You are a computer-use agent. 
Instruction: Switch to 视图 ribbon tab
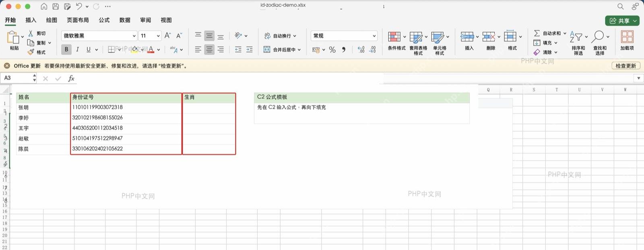pyautogui.click(x=166, y=20)
